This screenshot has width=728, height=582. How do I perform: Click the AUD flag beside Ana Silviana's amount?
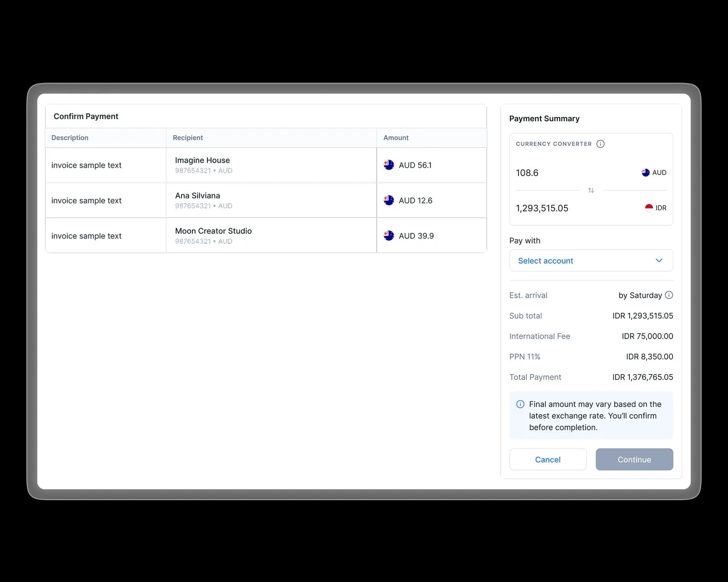[x=389, y=200]
